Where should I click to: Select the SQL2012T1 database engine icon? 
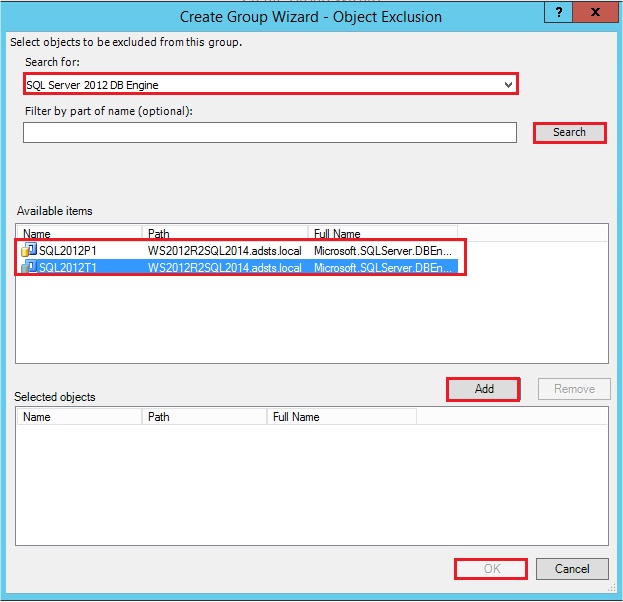pyautogui.click(x=29, y=267)
